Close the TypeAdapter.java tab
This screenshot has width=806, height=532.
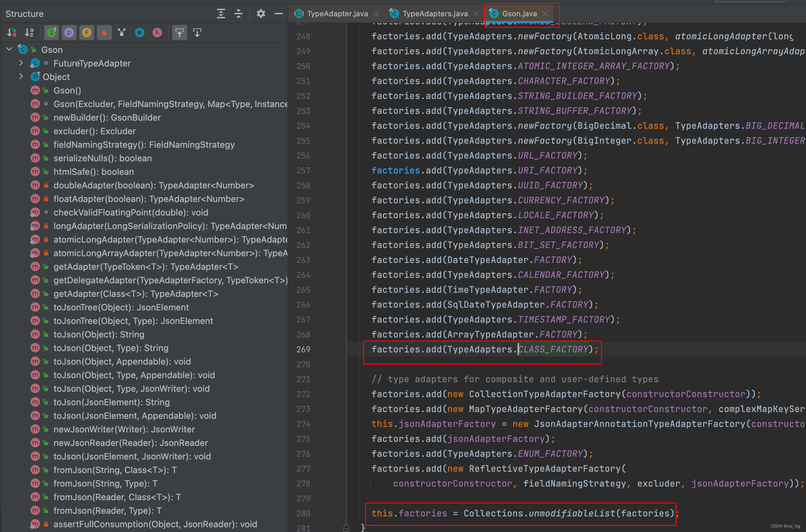pyautogui.click(x=376, y=14)
